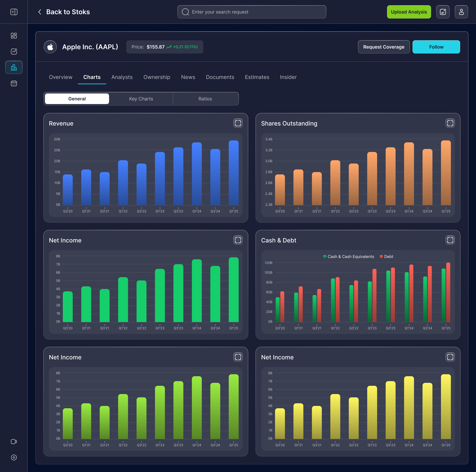
Task: Select the market trends icon in the sidebar
Action: 14,52
